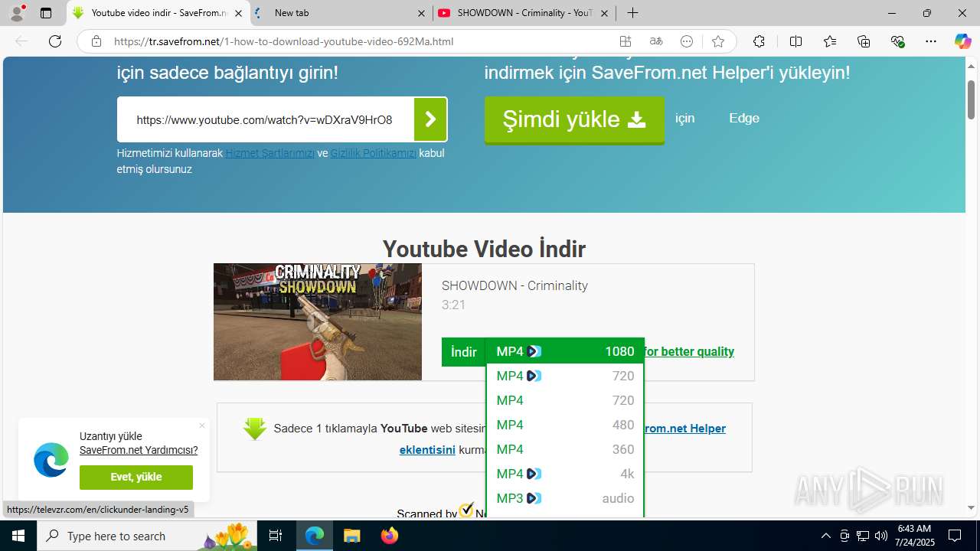Image resolution: width=980 pixels, height=551 pixels.
Task: Open the app available icon in address bar
Action: click(x=626, y=41)
